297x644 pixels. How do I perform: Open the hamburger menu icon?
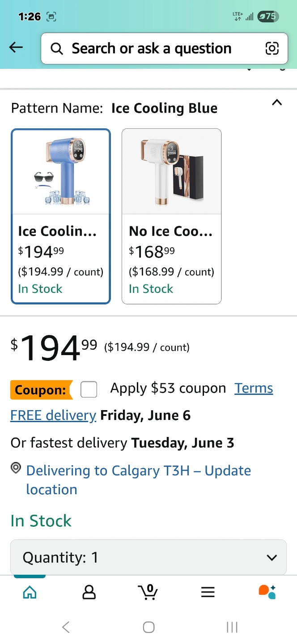[208, 592]
